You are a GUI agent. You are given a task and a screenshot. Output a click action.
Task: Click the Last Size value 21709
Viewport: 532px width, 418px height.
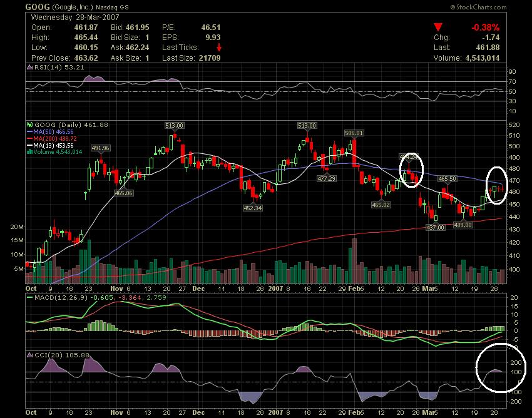coord(210,58)
